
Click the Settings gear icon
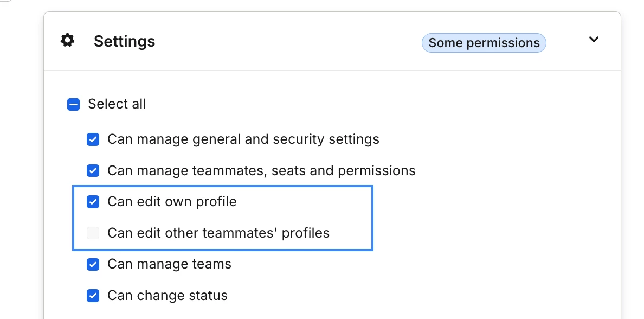tap(67, 41)
